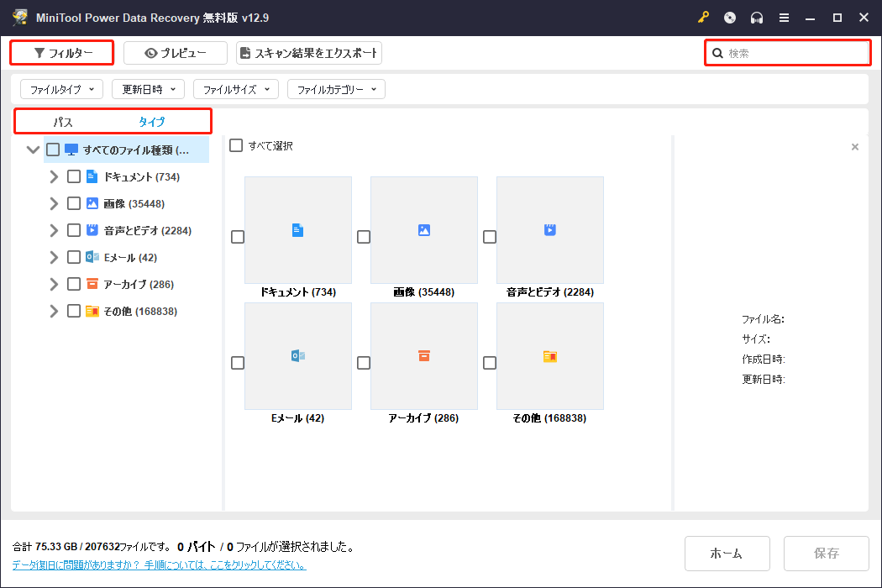Check the 画像 (35448) tree checkbox
Image resolution: width=882 pixels, height=588 pixels.
74,203
